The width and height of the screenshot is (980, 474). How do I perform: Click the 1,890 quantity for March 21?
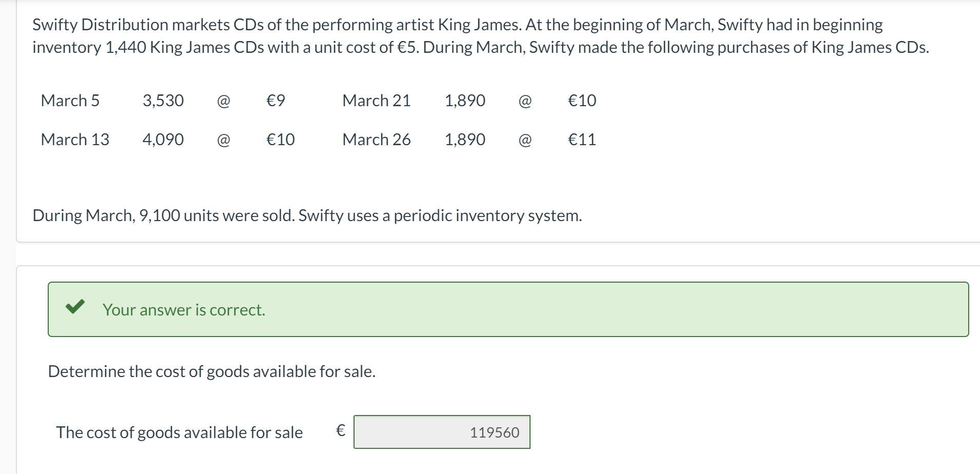coord(465,101)
